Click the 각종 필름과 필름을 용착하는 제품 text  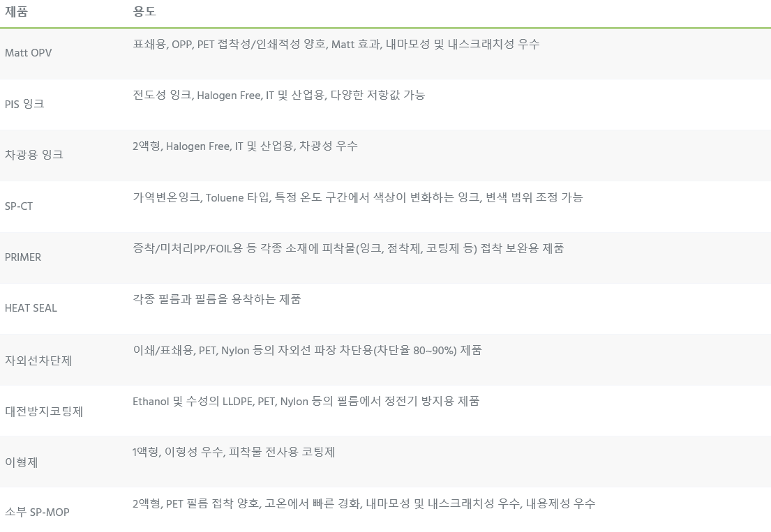(217, 299)
